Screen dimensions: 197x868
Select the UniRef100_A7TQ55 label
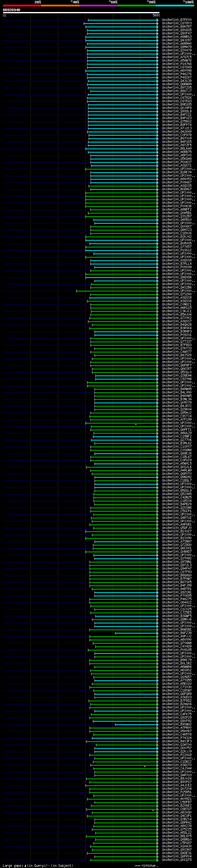coord(176,680)
